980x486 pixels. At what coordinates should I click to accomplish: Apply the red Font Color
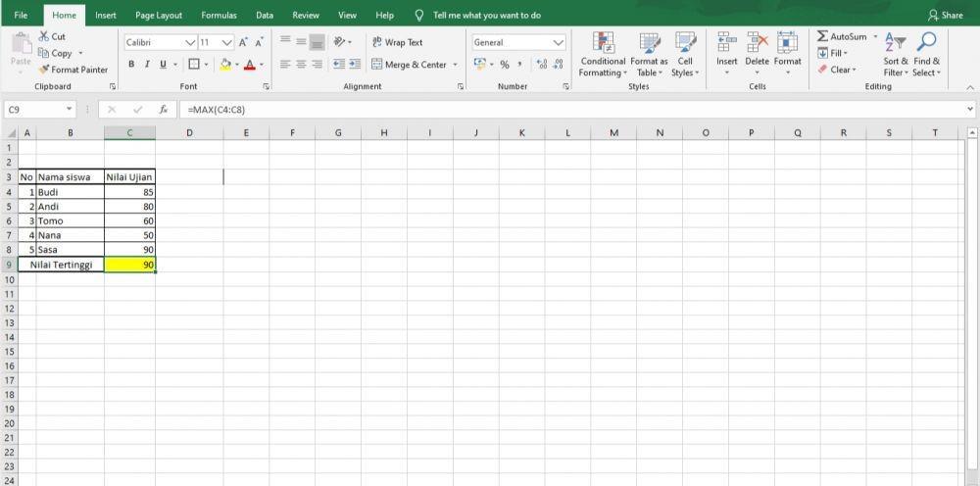coord(249,65)
